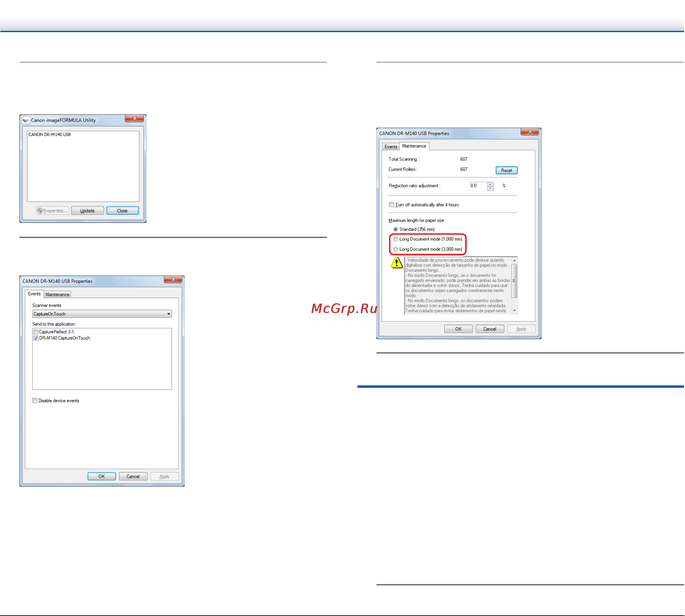Viewport: 685px width, 616px height.
Task: Click the Canon imageFORMULA Utility title icon
Action: click(x=25, y=120)
